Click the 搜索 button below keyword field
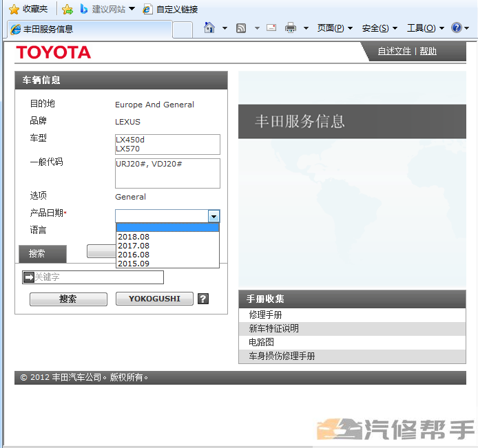This screenshot has height=448, width=478. (x=68, y=299)
